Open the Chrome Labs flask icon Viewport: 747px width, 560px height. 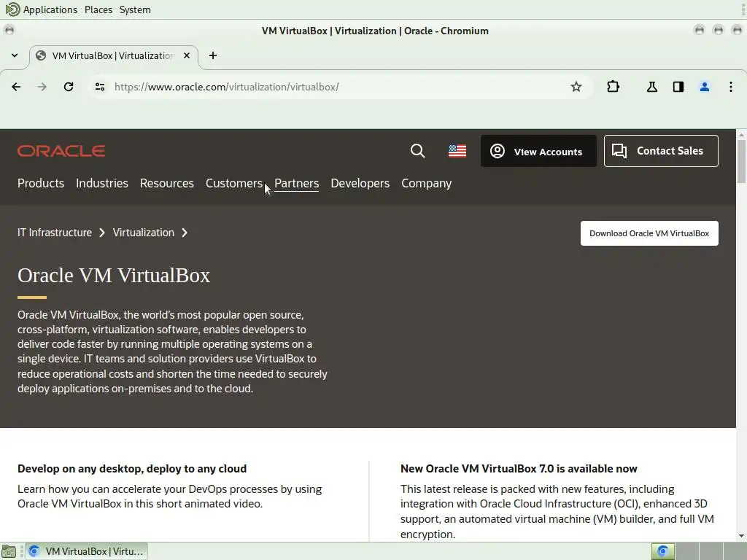coord(651,87)
